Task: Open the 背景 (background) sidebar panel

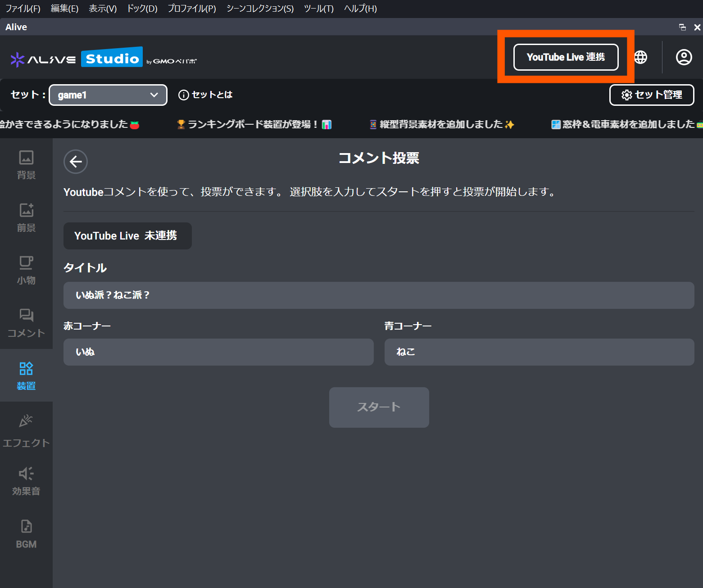Action: coord(26,165)
